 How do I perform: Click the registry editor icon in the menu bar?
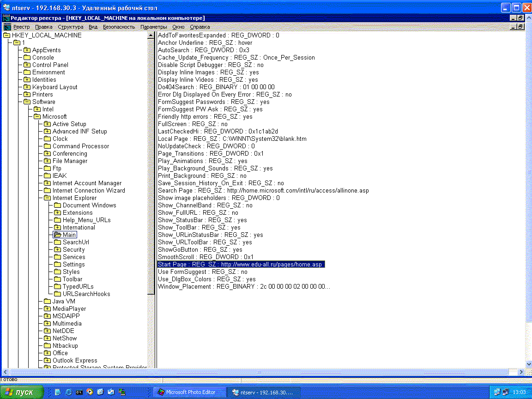coord(7,27)
